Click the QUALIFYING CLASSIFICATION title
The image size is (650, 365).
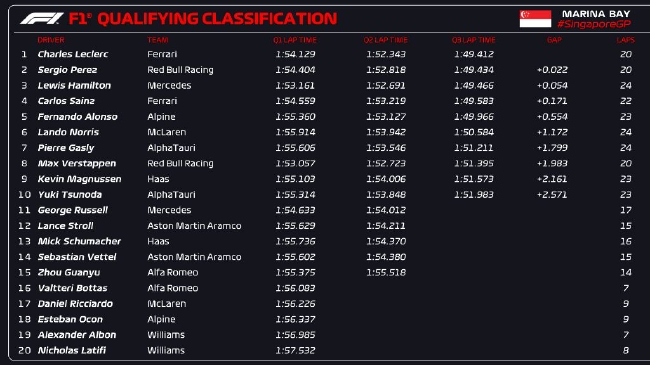pos(217,19)
